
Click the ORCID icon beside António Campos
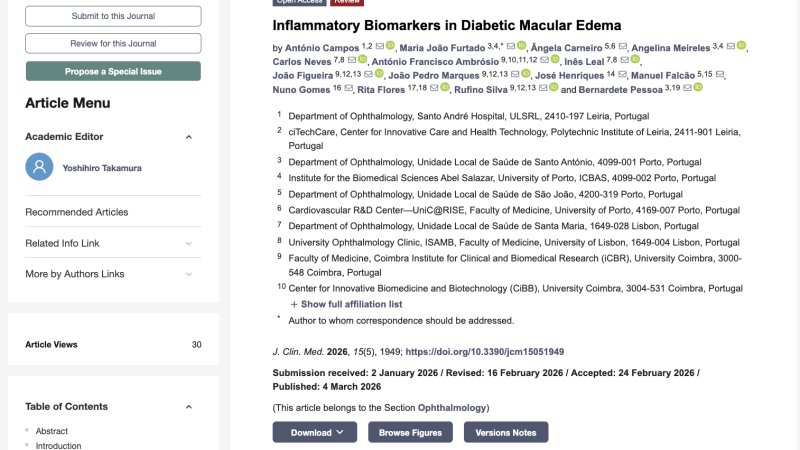point(391,46)
